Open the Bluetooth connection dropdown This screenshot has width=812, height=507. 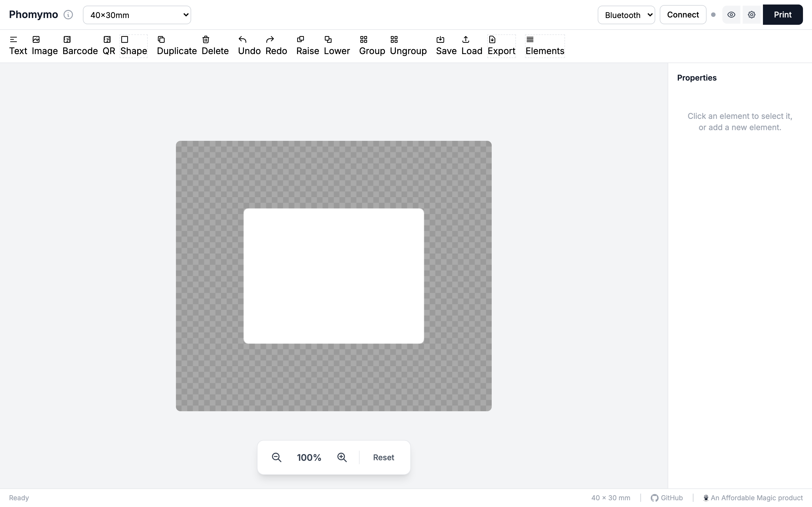click(626, 15)
